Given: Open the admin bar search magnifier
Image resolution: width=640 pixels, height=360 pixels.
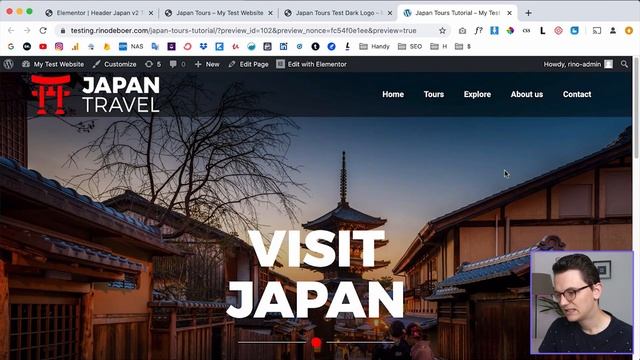Looking at the screenshot, I should point(624,64).
